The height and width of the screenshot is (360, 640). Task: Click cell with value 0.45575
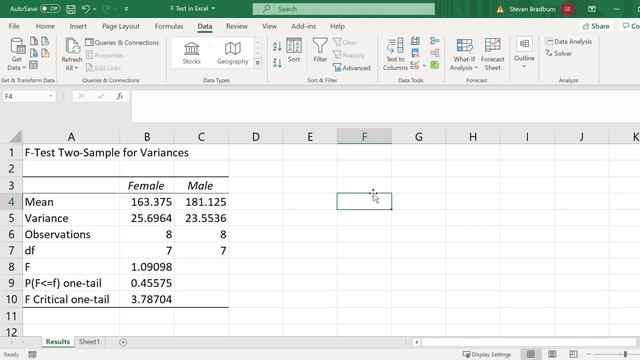[x=147, y=283]
